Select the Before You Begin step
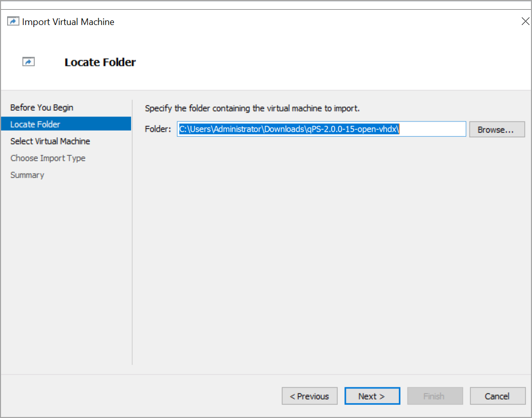The width and height of the screenshot is (532, 418). (x=42, y=107)
